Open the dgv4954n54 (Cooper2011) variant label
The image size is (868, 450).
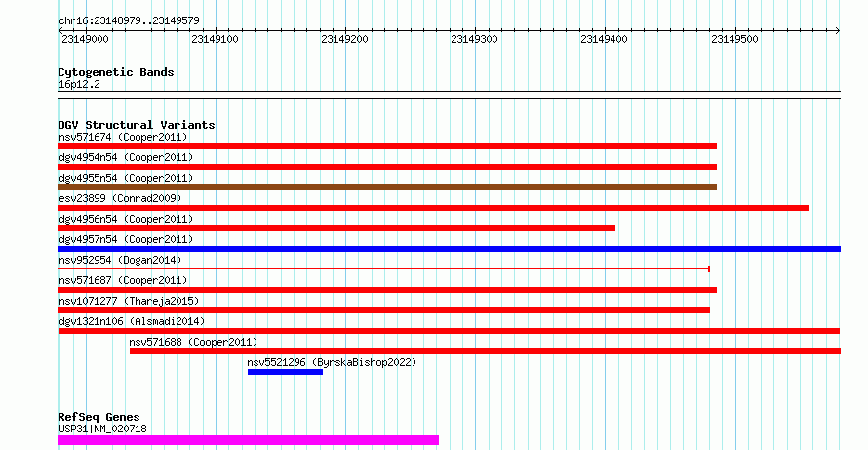pyautogui.click(x=126, y=157)
